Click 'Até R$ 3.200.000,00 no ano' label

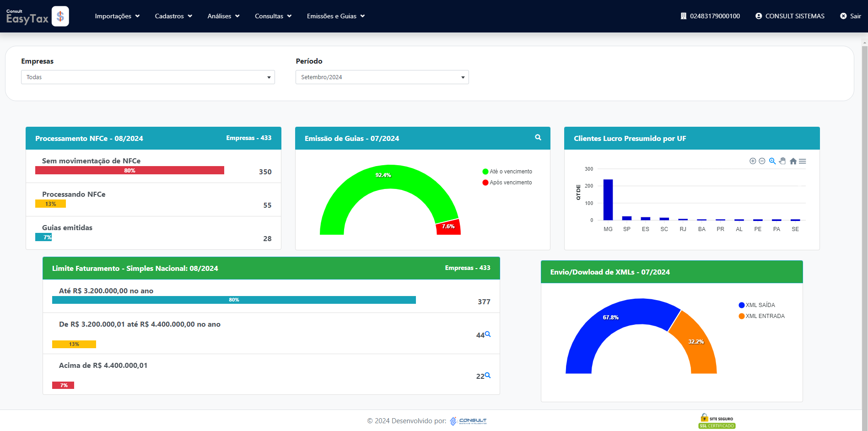106,291
